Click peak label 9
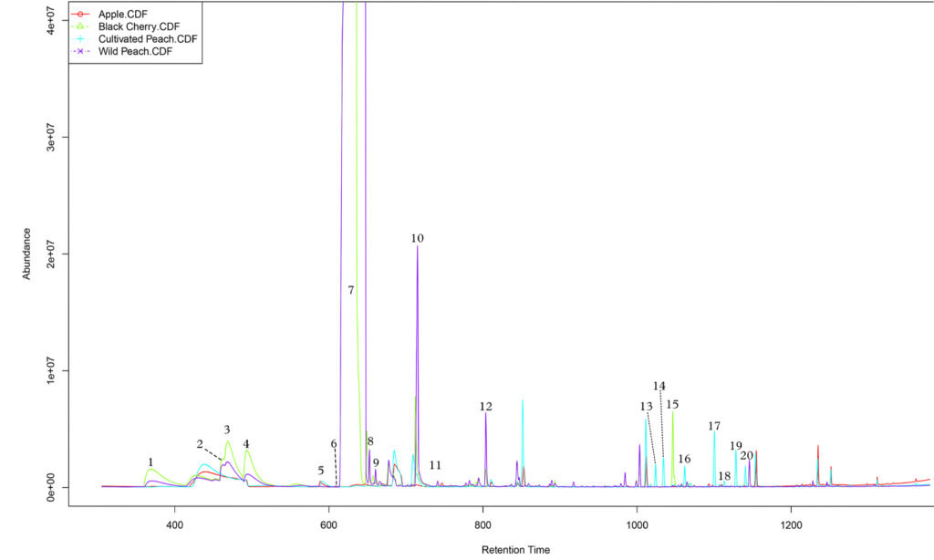The height and width of the screenshot is (560, 934). [376, 463]
